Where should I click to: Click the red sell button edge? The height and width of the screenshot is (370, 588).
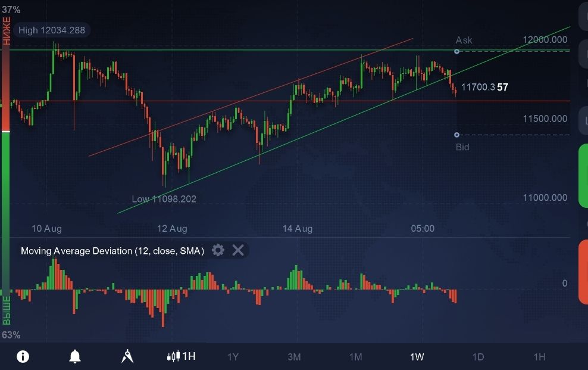click(x=583, y=272)
